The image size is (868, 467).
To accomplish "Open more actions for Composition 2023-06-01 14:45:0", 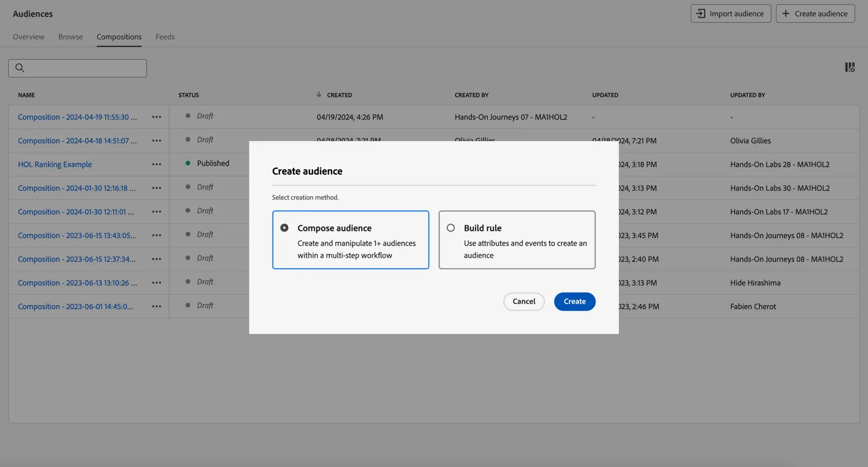I will 157,306.
